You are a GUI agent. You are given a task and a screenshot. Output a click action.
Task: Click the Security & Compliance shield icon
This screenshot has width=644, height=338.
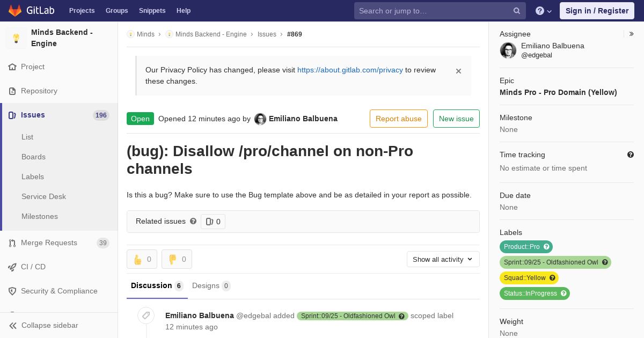[12, 291]
